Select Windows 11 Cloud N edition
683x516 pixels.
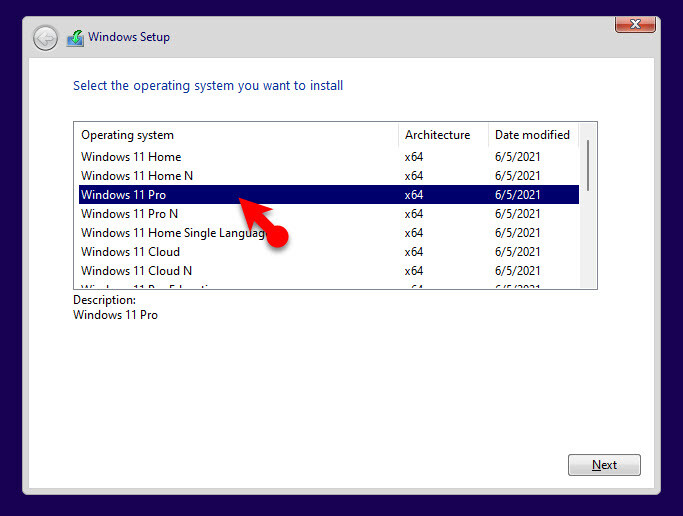coord(329,271)
